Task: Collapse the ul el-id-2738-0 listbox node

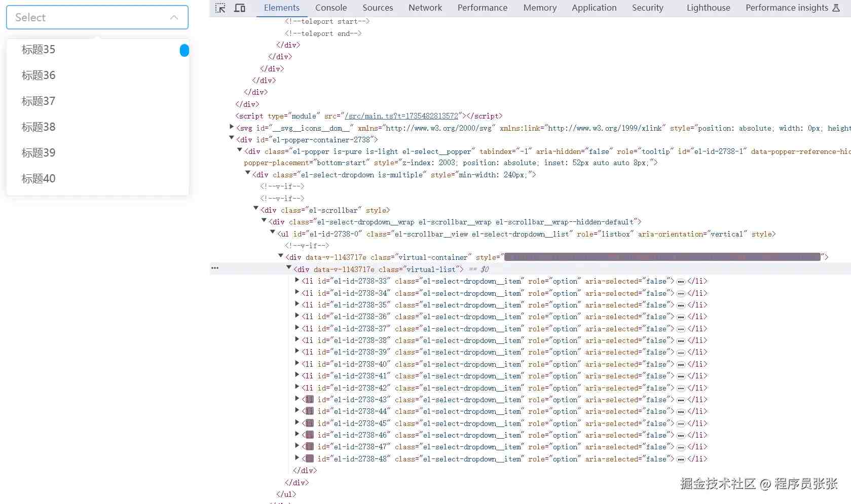Action: pos(273,232)
